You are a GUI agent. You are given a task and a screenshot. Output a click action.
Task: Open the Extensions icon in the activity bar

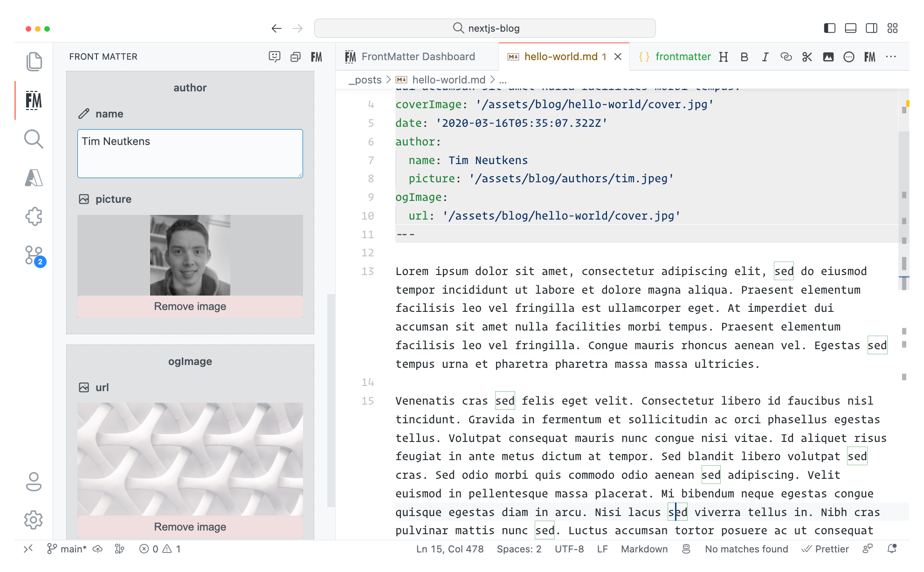click(34, 216)
